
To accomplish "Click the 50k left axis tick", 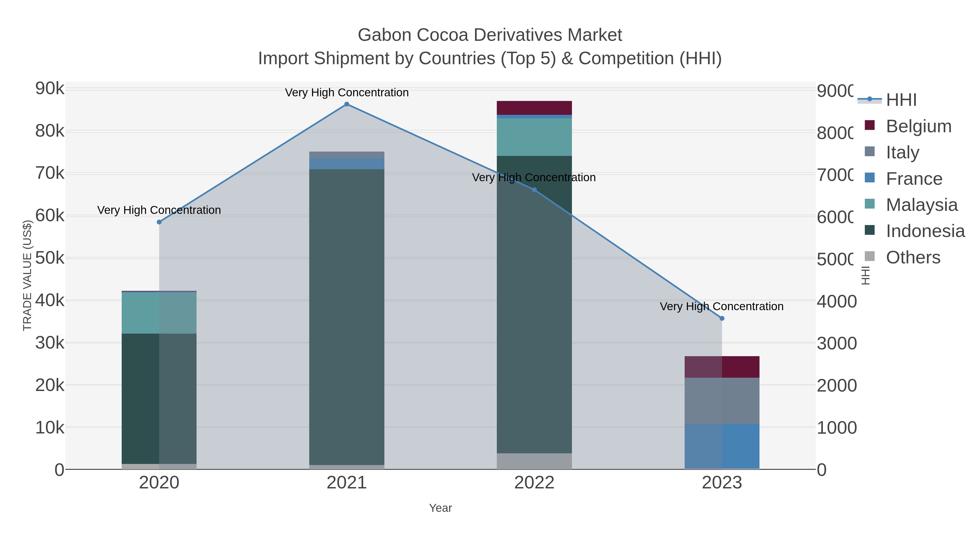I will (x=50, y=258).
